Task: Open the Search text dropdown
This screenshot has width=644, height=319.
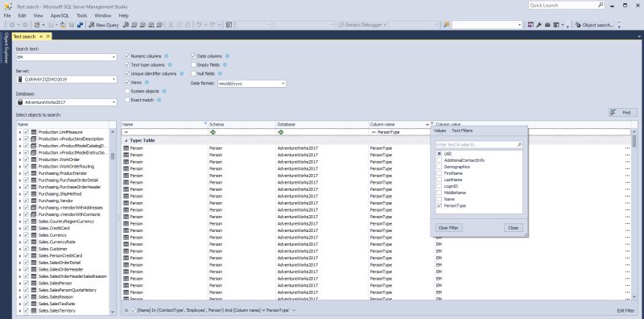Action: [114, 57]
